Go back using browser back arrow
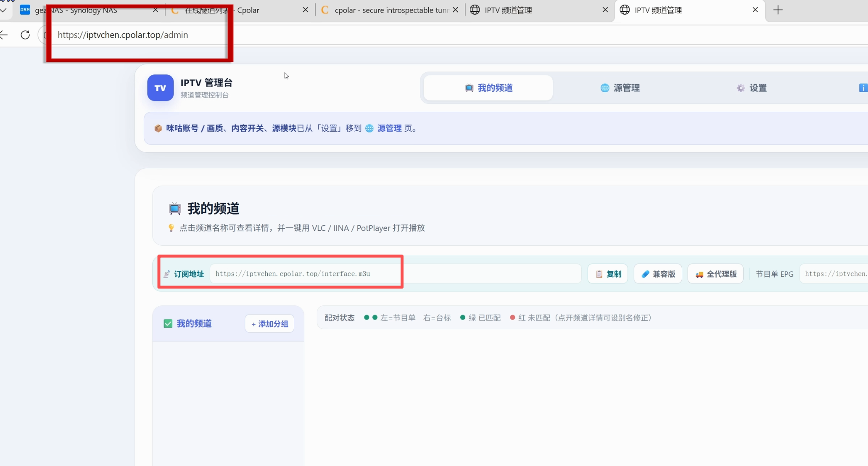 tap(4, 35)
